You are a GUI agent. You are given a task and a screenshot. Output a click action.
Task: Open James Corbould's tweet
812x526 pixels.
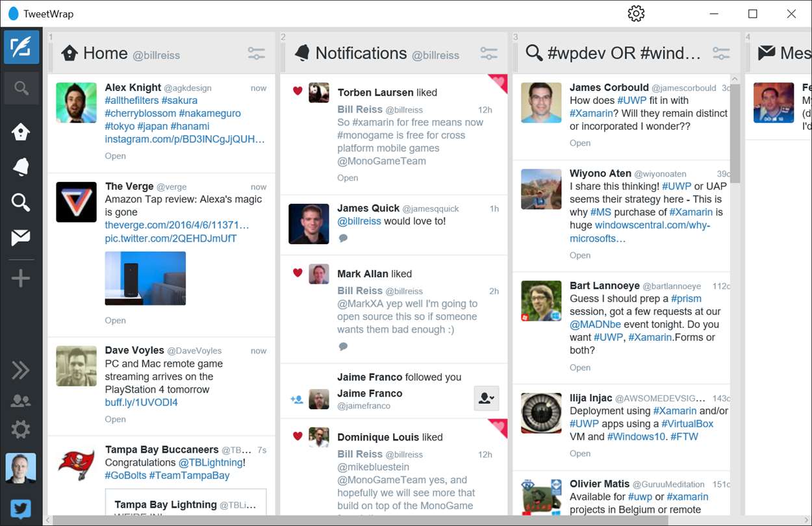pos(580,143)
